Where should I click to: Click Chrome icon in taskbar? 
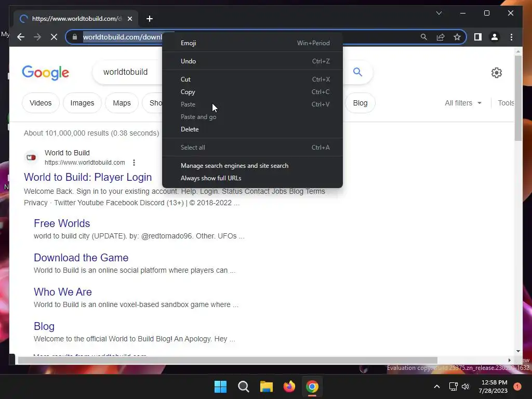(x=312, y=387)
